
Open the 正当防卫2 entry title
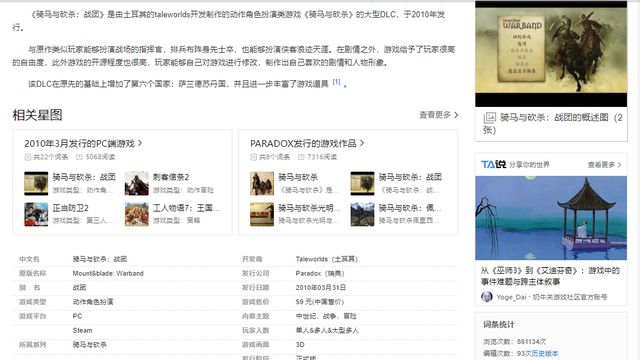coord(71,208)
